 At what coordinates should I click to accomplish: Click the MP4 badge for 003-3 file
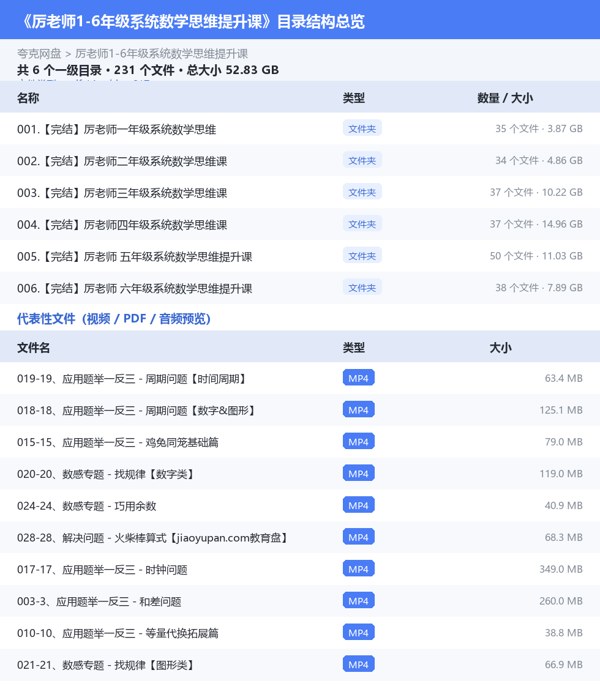point(358,601)
